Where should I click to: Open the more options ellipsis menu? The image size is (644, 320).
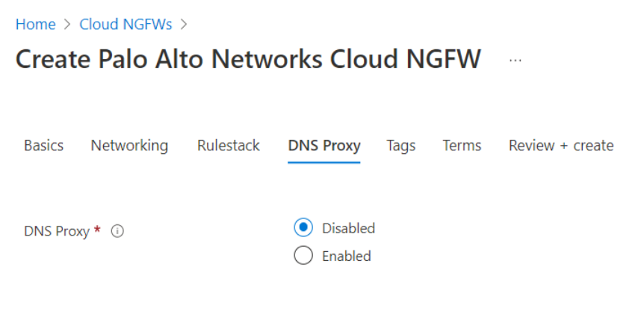coord(515,61)
